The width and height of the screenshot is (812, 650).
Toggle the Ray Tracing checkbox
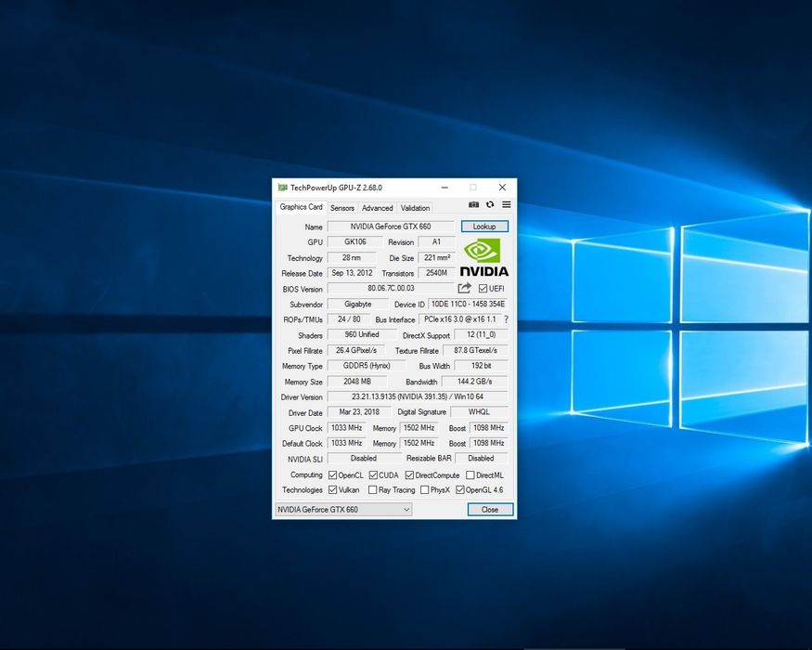pyautogui.click(x=373, y=490)
